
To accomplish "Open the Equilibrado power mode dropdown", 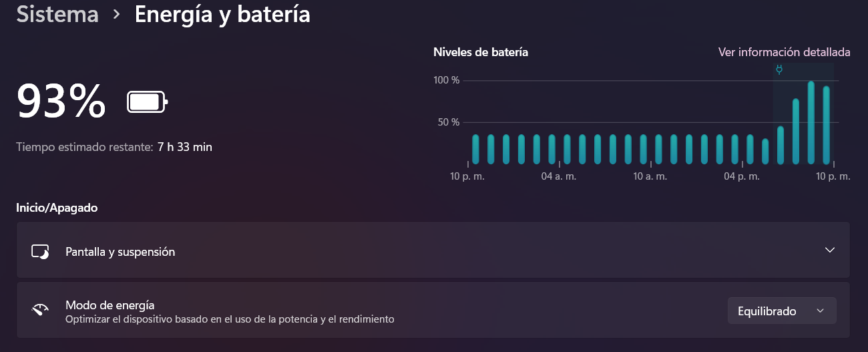I will point(781,311).
